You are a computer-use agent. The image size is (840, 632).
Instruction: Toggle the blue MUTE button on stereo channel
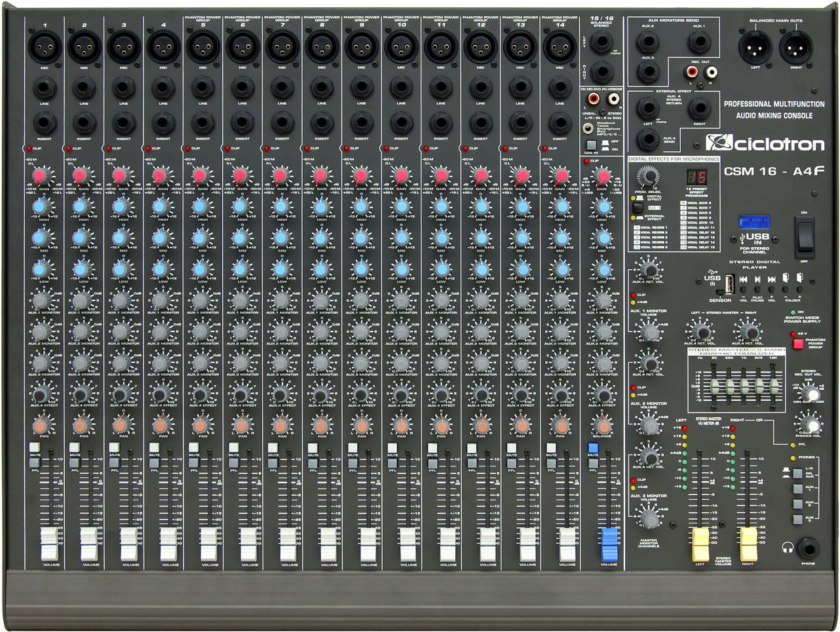[x=593, y=448]
